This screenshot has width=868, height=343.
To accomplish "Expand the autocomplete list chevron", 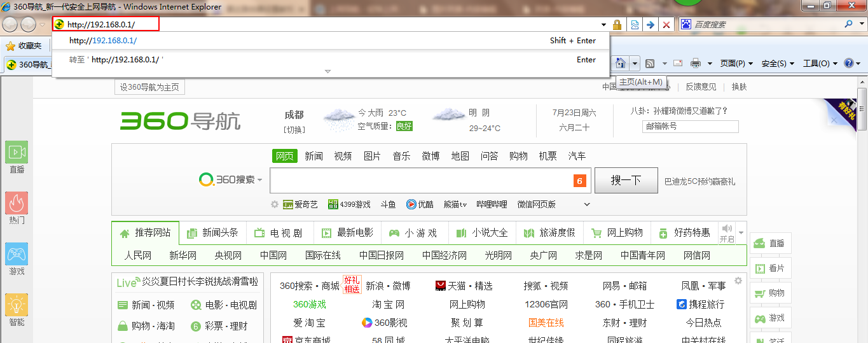I will (328, 71).
